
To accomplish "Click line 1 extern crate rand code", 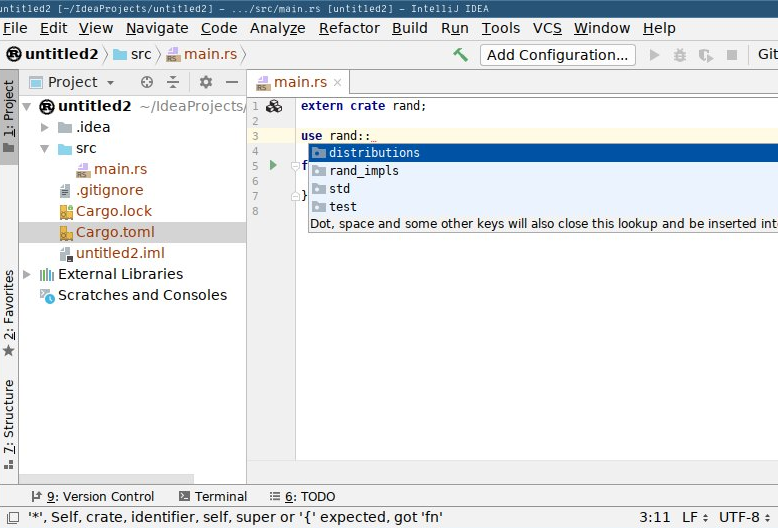I will pos(363,106).
